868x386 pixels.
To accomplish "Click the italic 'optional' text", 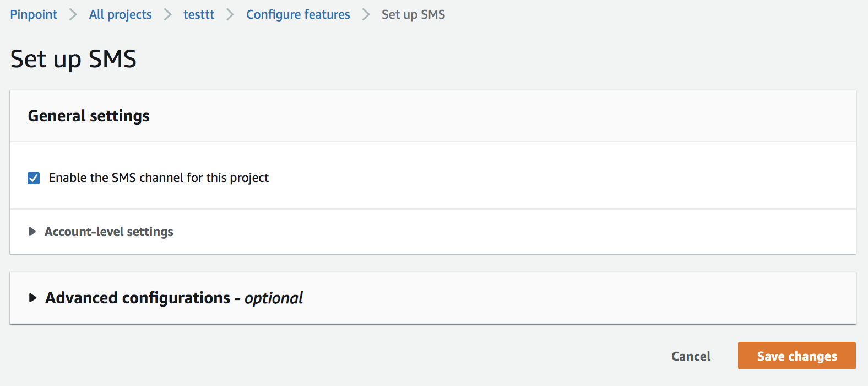I will pos(274,298).
